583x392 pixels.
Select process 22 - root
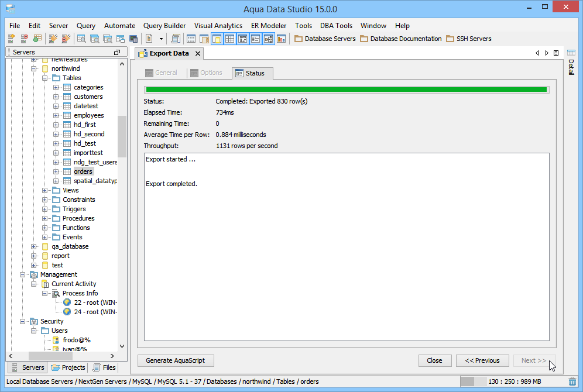click(95, 303)
